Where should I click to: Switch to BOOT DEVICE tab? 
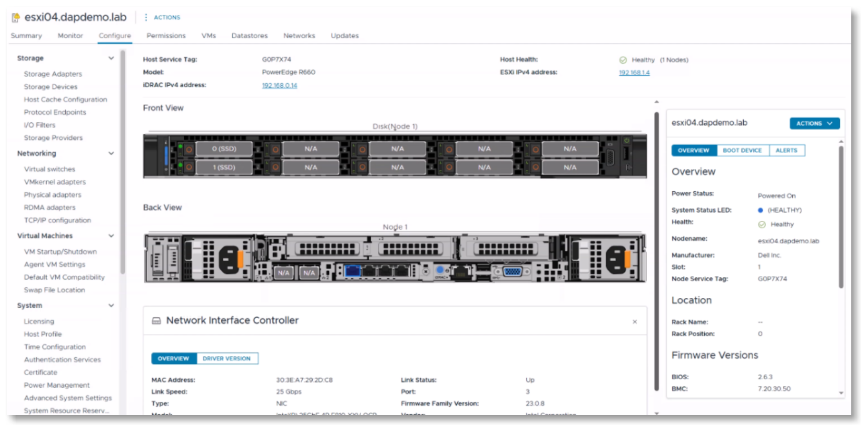click(742, 150)
